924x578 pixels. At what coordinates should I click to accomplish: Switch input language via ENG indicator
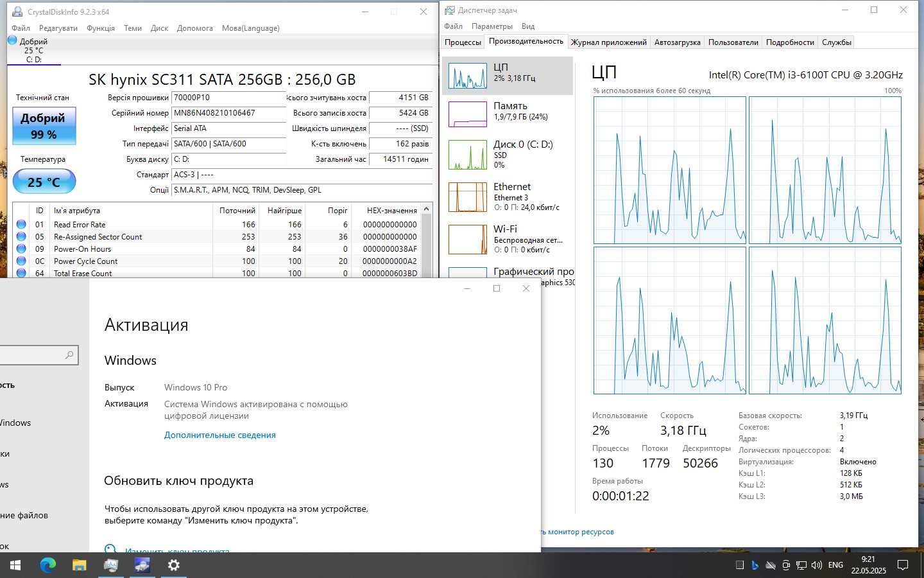click(835, 565)
